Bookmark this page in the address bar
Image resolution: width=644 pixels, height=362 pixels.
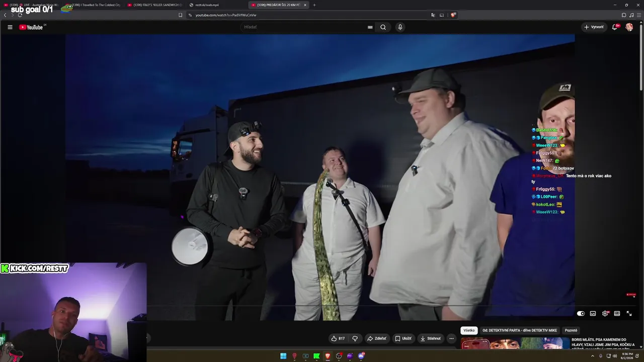(x=181, y=15)
